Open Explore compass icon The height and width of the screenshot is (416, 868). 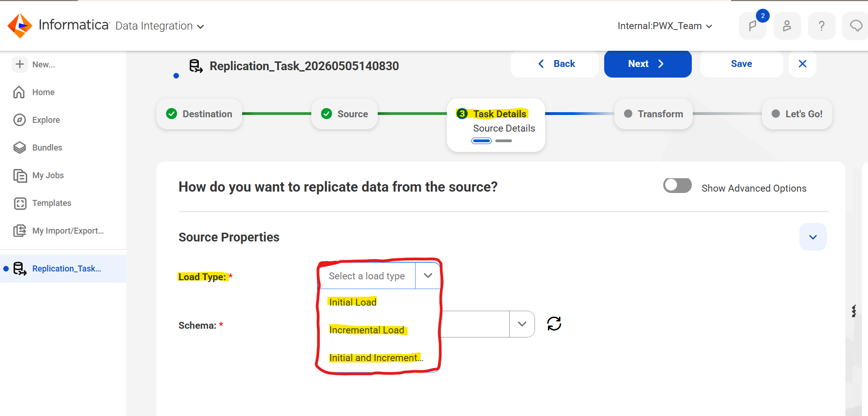(19, 120)
